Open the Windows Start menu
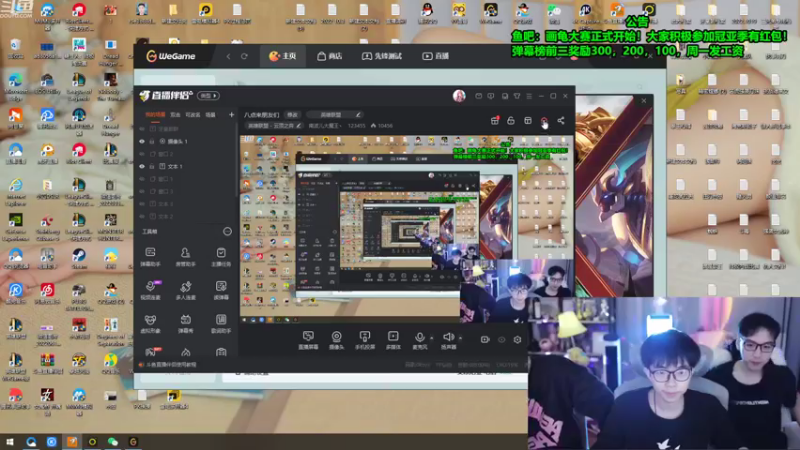The width and height of the screenshot is (800, 450). (x=10, y=442)
